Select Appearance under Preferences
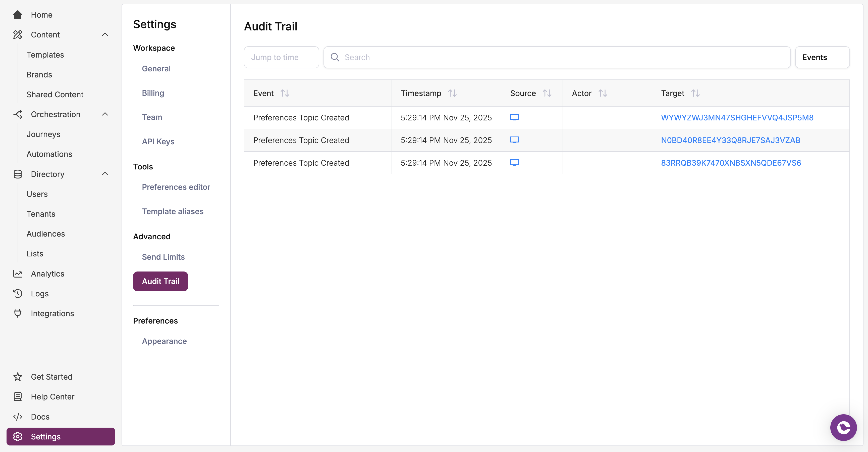Image resolution: width=868 pixels, height=452 pixels. [164, 341]
